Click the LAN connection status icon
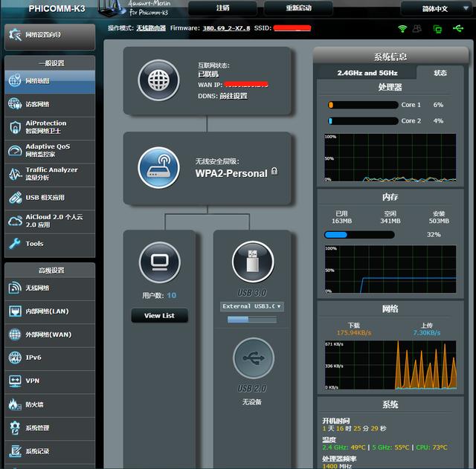The width and height of the screenshot is (476, 469). tap(437, 29)
